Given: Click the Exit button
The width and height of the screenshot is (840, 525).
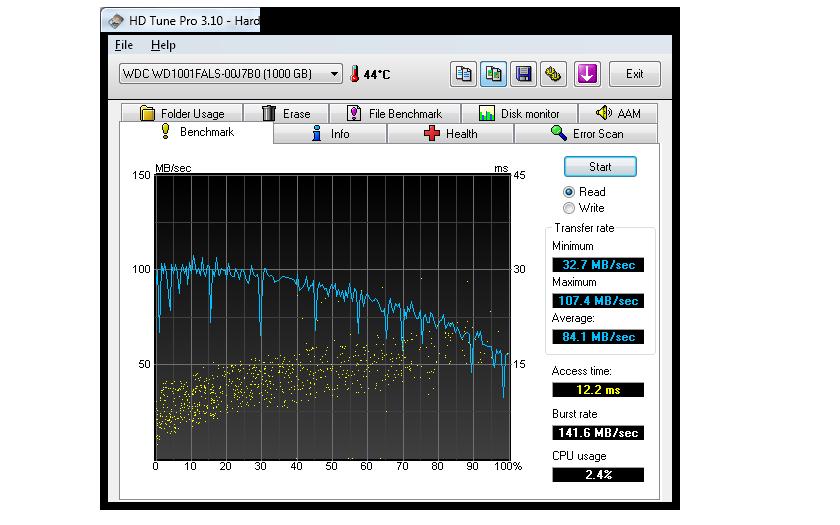Looking at the screenshot, I should click(x=634, y=74).
